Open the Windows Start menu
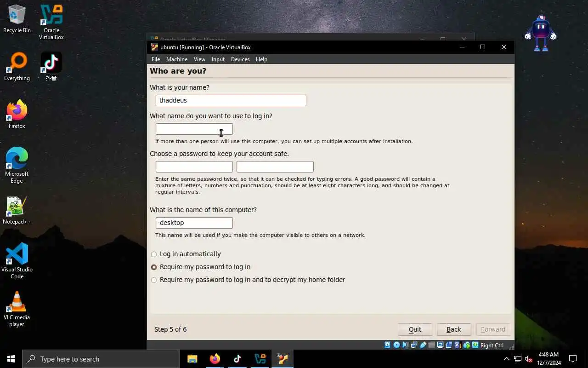 tap(11, 359)
